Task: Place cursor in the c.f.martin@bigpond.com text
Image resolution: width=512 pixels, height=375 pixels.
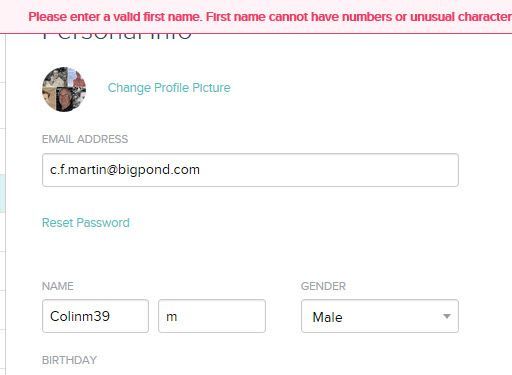Action: [125, 170]
